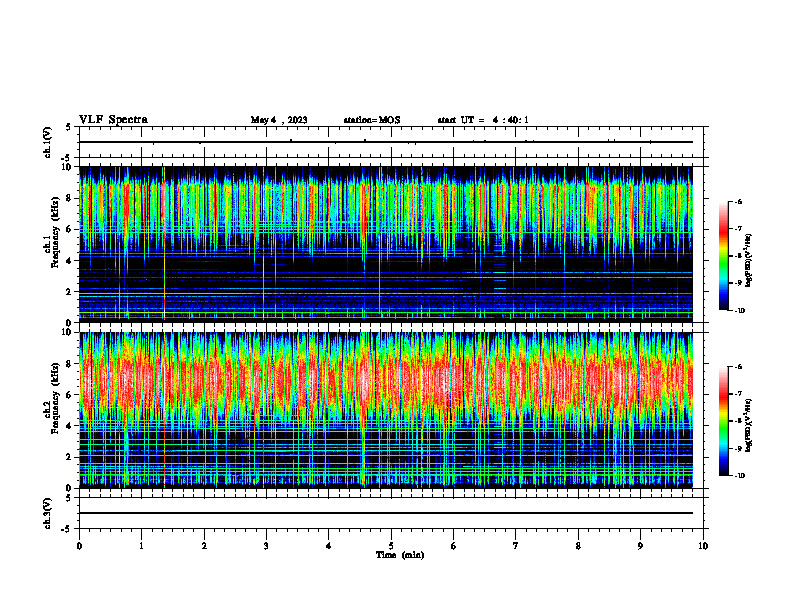Click the "VLF Spectra" plot title

click(113, 120)
